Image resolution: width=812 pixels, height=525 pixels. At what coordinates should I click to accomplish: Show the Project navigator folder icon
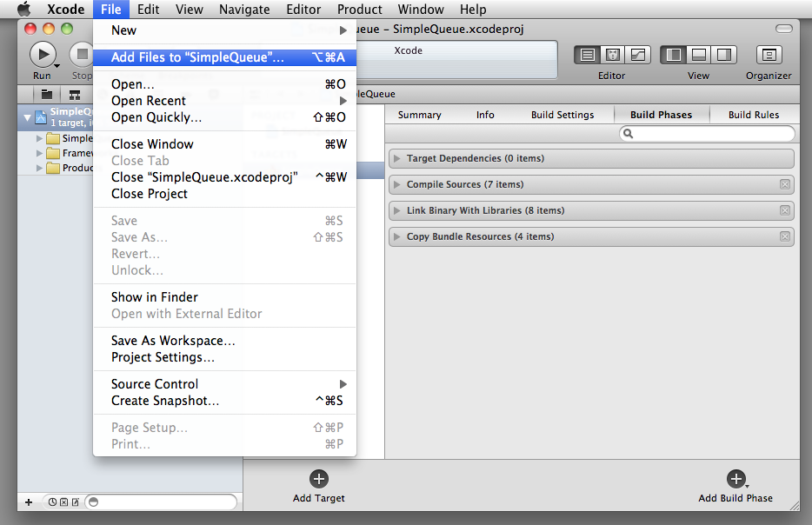point(47,95)
